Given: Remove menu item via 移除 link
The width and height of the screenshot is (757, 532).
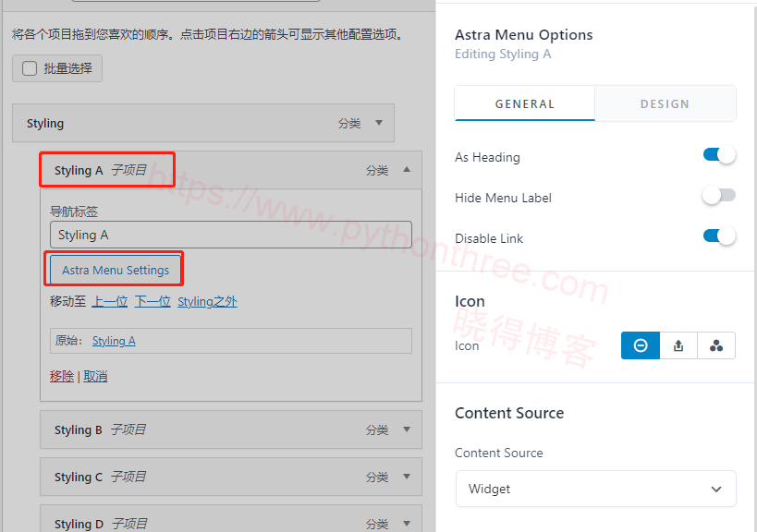Looking at the screenshot, I should [x=62, y=376].
